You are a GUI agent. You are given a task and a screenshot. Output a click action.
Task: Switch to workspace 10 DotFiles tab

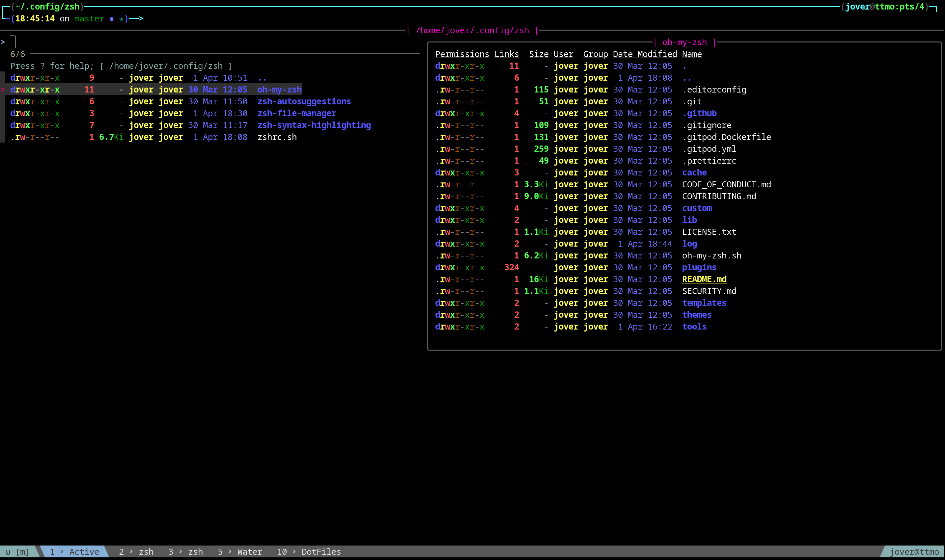309,552
